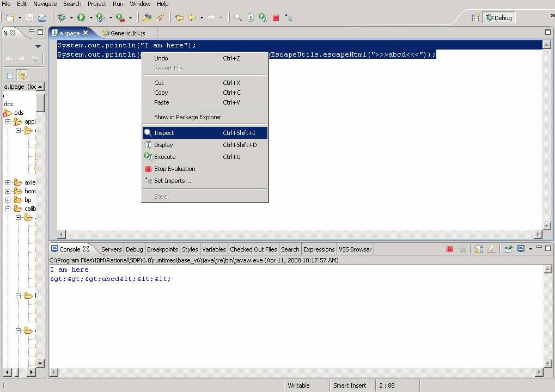Collapse the calib folder node

coord(8,209)
